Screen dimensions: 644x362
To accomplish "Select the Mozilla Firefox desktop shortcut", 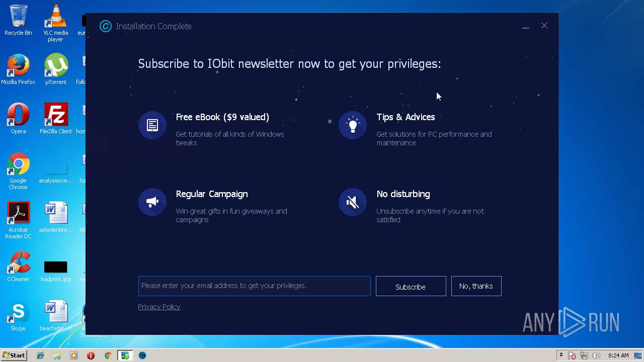I will [18, 69].
